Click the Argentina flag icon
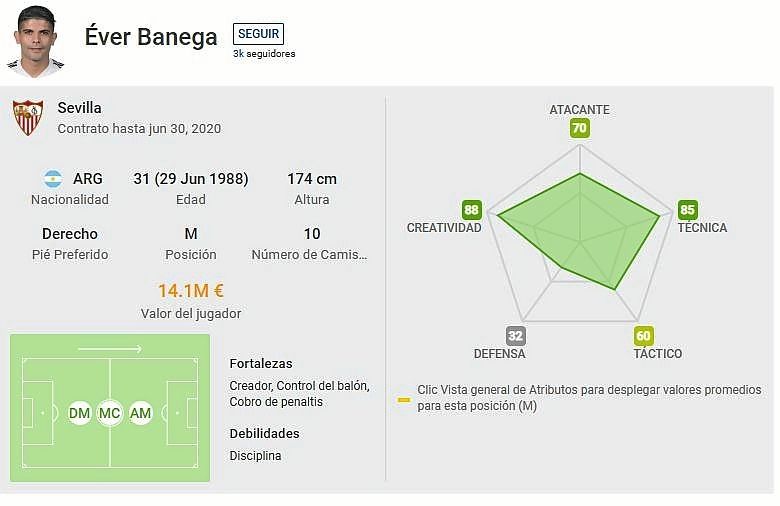The height and width of the screenshot is (506, 780). (x=53, y=179)
